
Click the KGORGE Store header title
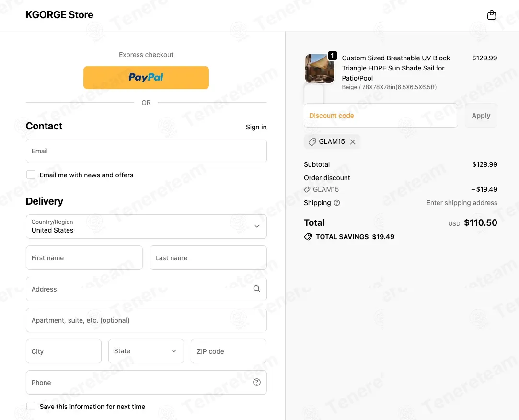59,15
